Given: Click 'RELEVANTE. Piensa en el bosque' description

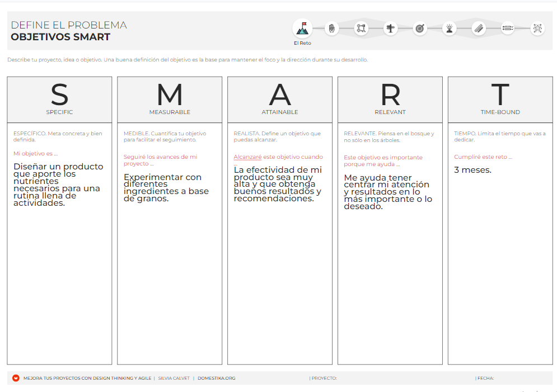Looking at the screenshot, I should pyautogui.click(x=389, y=137).
